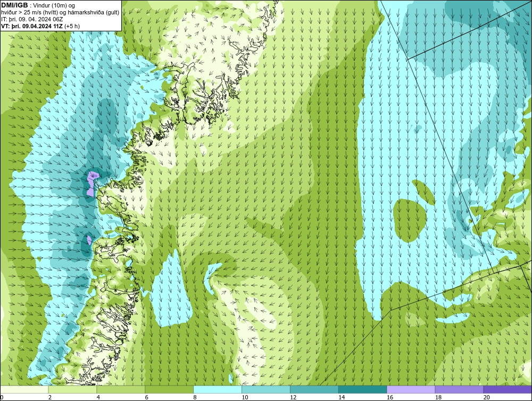Click the legend label "12"

click(x=293, y=397)
